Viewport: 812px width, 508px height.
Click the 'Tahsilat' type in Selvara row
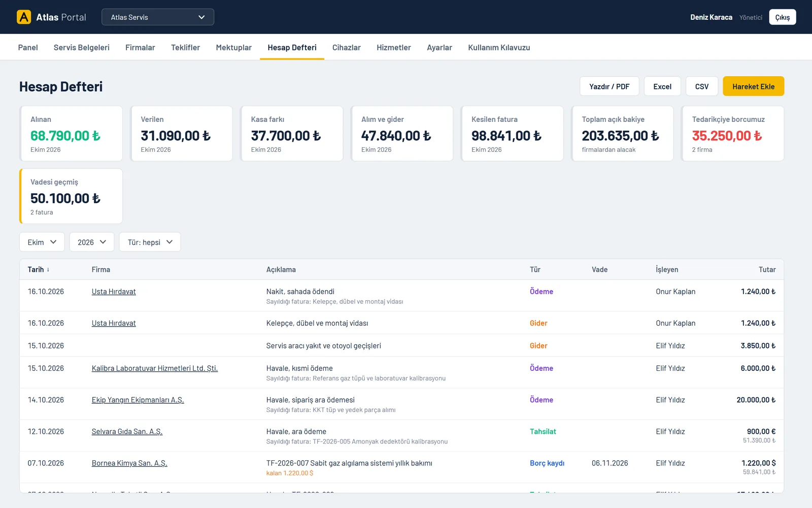tap(543, 431)
